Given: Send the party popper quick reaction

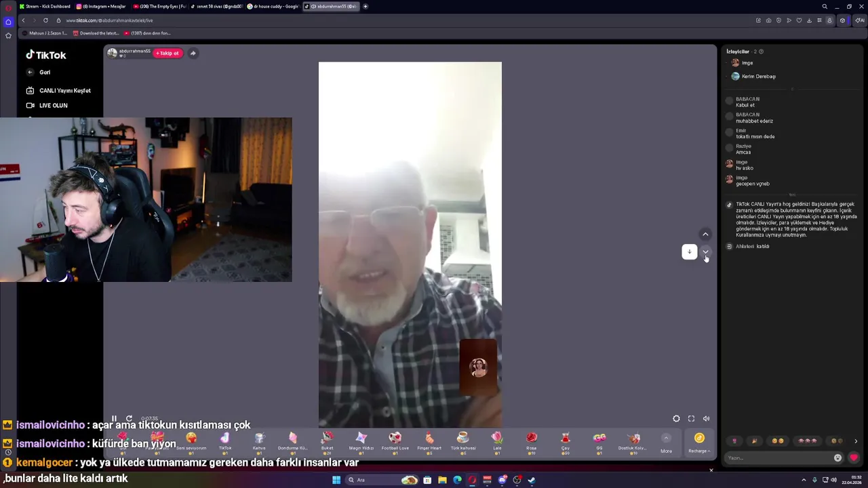Looking at the screenshot, I should [754, 441].
